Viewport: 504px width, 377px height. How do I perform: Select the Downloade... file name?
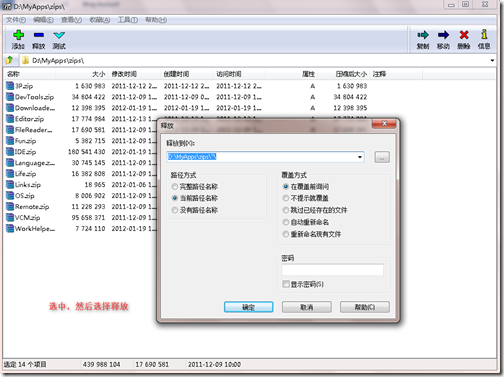pyautogui.click(x=35, y=108)
